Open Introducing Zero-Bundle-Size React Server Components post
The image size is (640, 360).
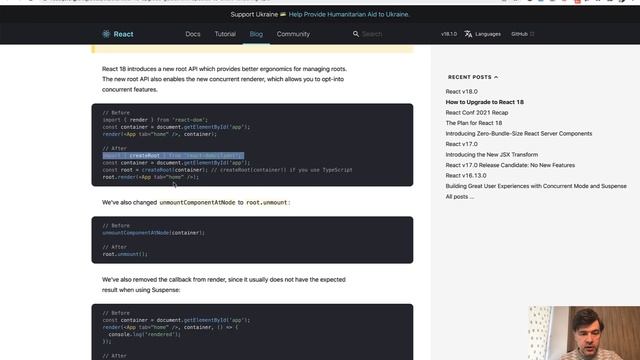(519, 133)
